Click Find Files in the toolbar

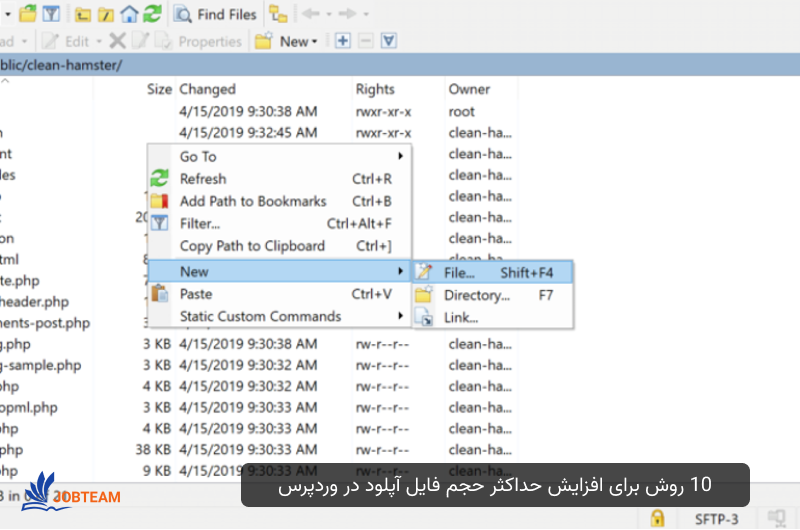[215, 14]
